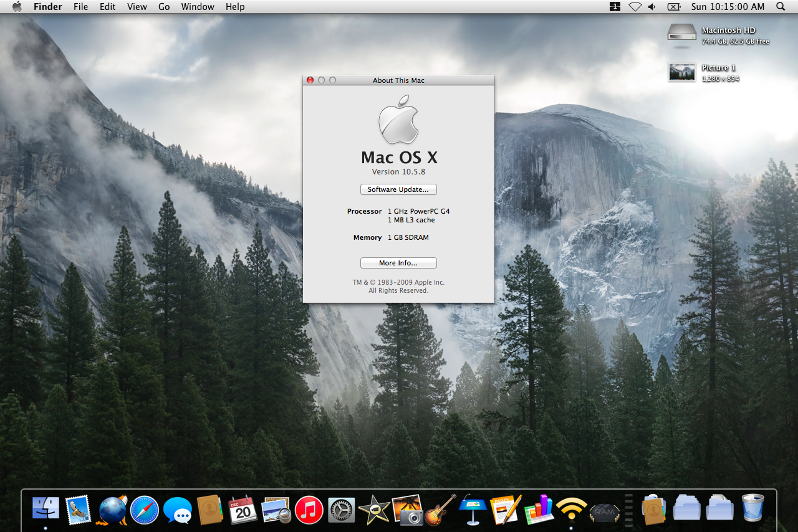Open the RAM chip app in dock
The height and width of the screenshot is (532, 798).
click(x=604, y=511)
